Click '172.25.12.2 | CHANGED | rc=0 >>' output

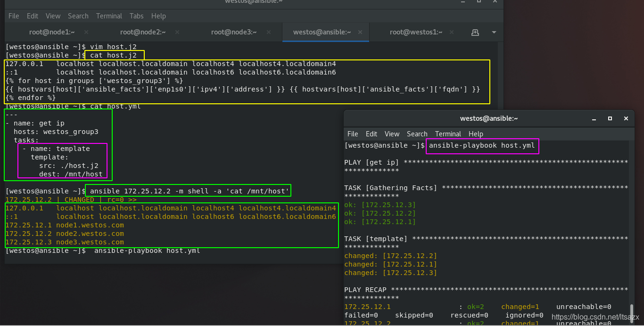pos(71,200)
